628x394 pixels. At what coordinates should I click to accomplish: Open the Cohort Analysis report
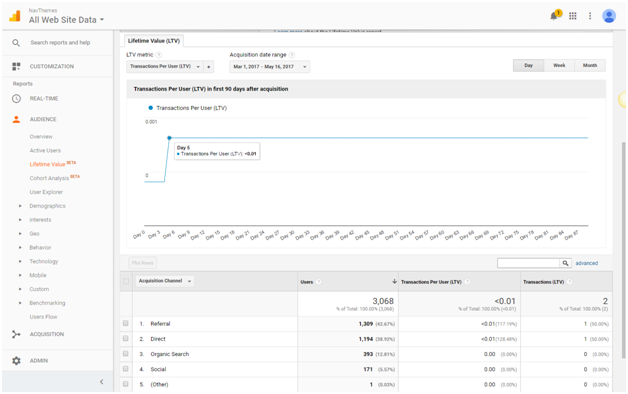(49, 178)
